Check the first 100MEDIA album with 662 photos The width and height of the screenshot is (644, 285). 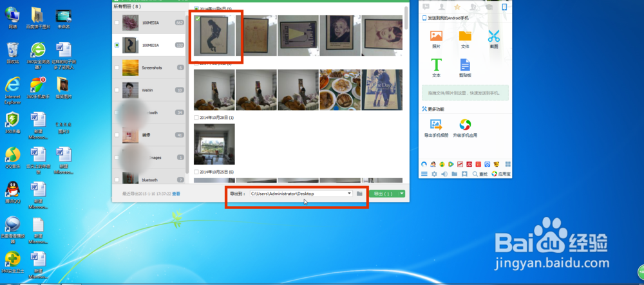click(x=117, y=23)
